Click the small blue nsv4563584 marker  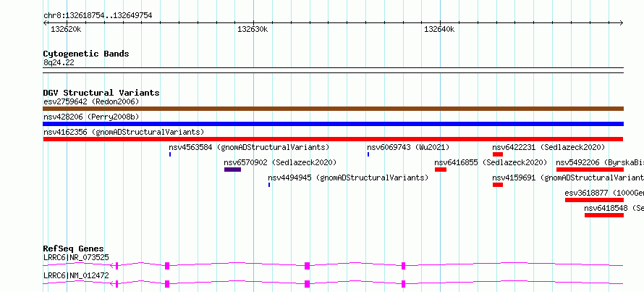pyautogui.click(x=170, y=154)
